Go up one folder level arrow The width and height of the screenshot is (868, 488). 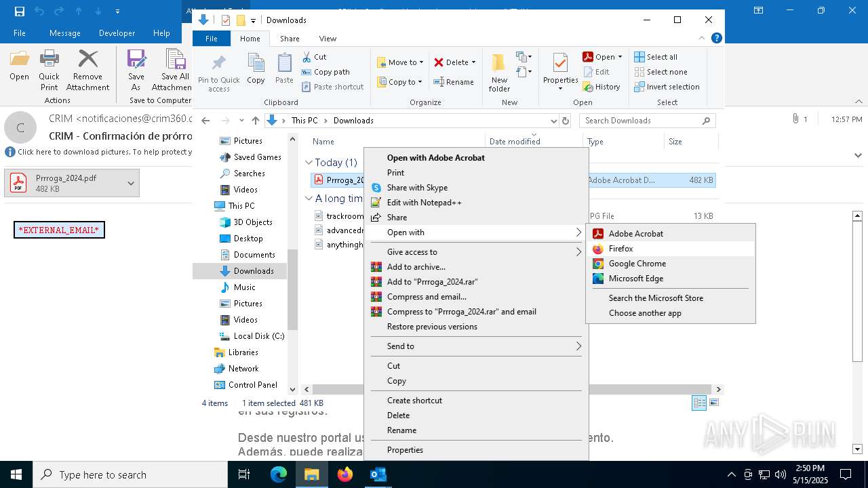coord(256,121)
